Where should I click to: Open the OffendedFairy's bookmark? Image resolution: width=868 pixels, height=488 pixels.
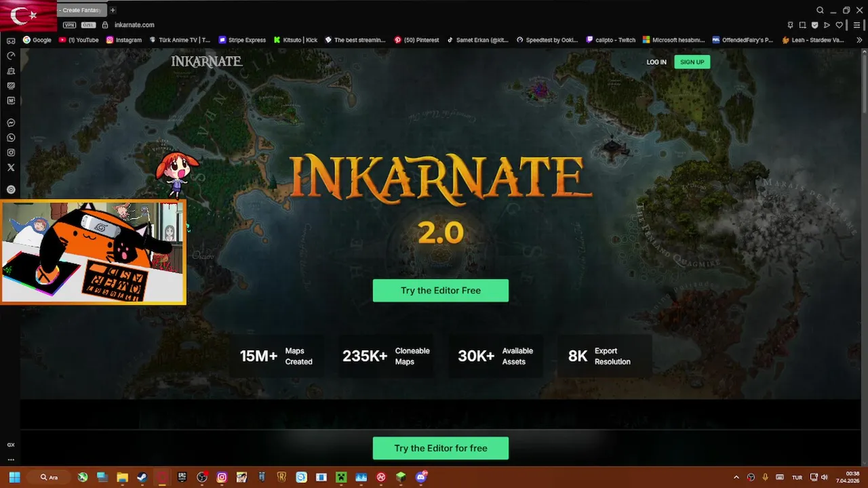(x=743, y=40)
